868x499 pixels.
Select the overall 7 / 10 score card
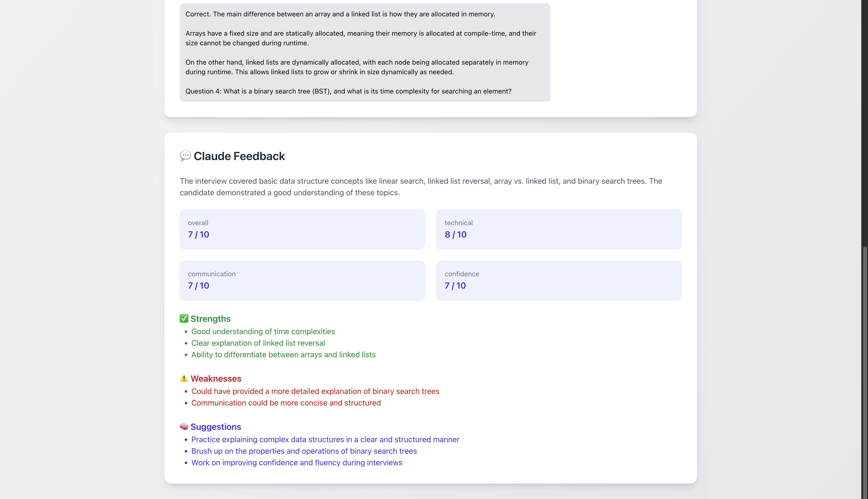click(x=302, y=229)
